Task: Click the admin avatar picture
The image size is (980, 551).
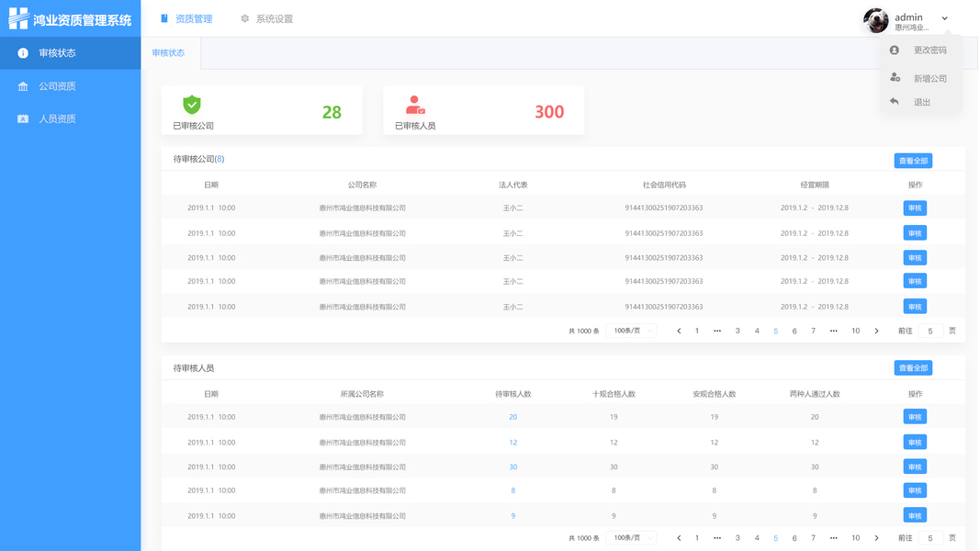Action: pyautogui.click(x=875, y=20)
